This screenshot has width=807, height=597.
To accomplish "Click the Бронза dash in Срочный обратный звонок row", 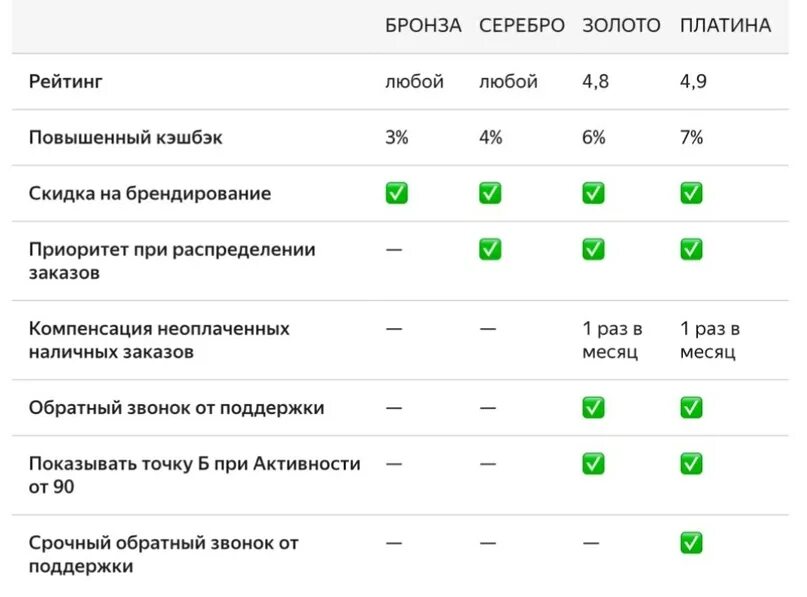I will (394, 543).
